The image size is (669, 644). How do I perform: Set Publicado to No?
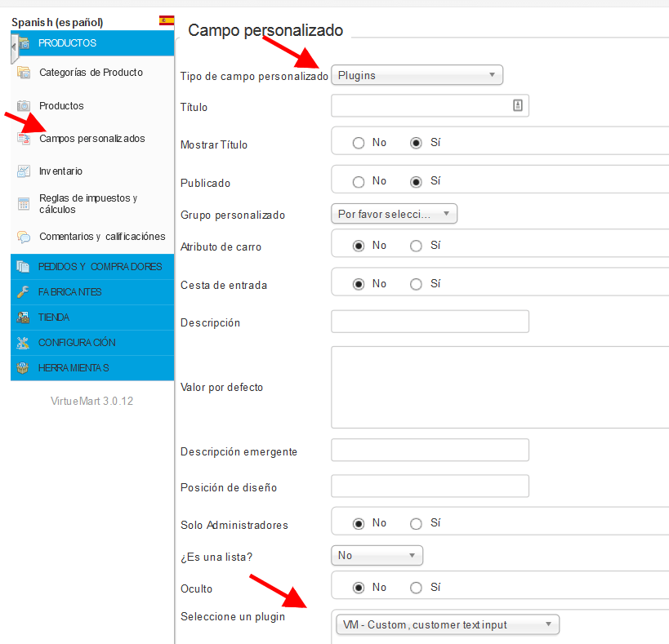point(359,182)
